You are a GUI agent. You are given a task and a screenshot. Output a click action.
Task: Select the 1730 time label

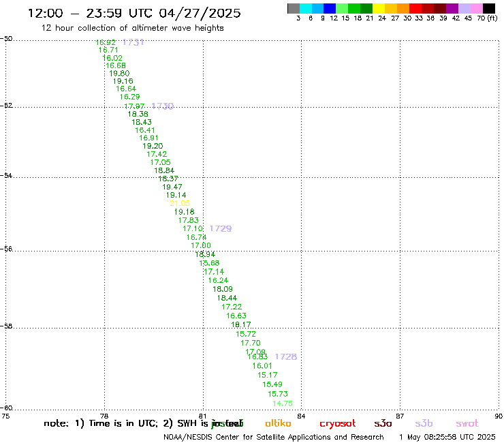(x=163, y=106)
